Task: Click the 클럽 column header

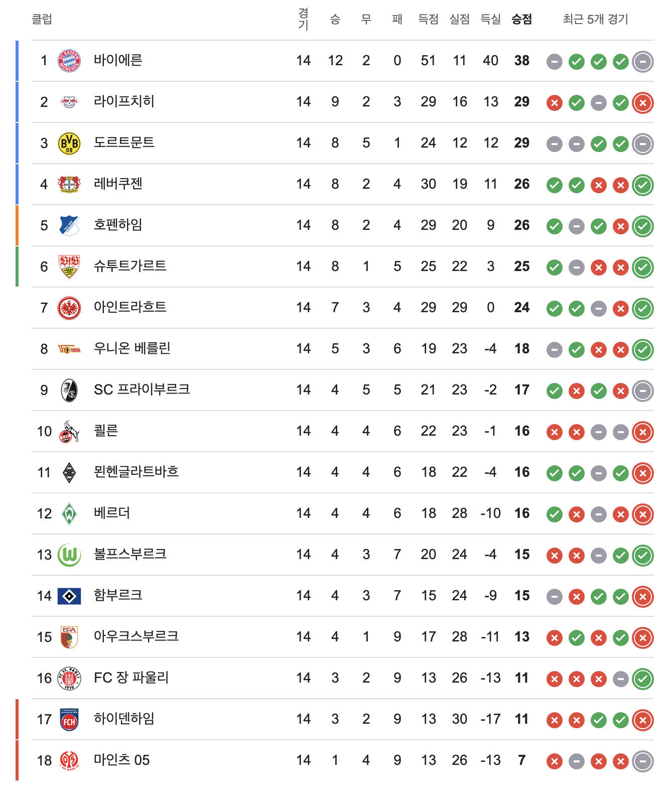Action: point(42,20)
